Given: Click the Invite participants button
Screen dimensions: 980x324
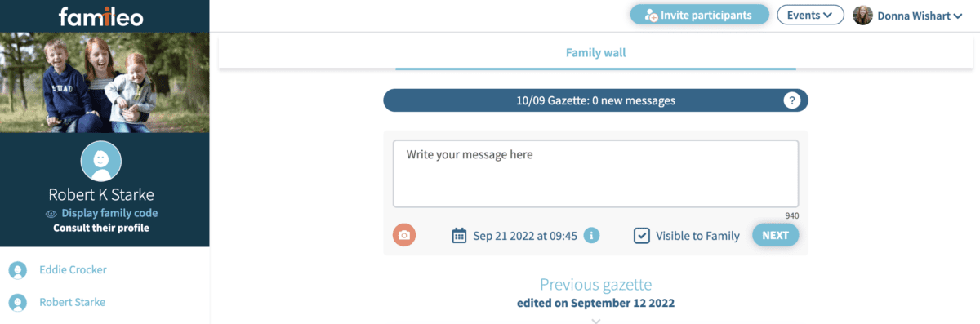Looking at the screenshot, I should click(x=700, y=15).
